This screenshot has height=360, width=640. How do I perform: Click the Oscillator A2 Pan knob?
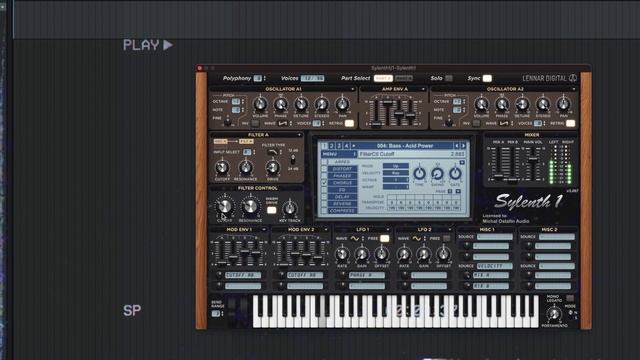point(564,104)
